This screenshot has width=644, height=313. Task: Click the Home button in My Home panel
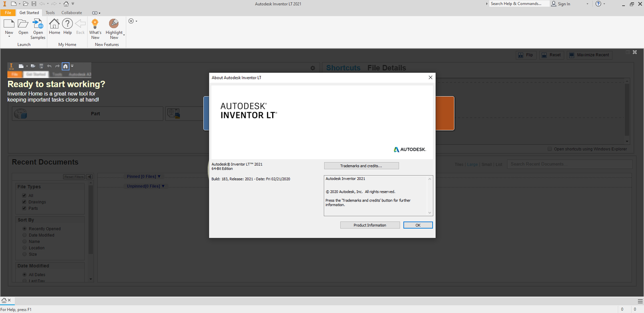pos(54,27)
